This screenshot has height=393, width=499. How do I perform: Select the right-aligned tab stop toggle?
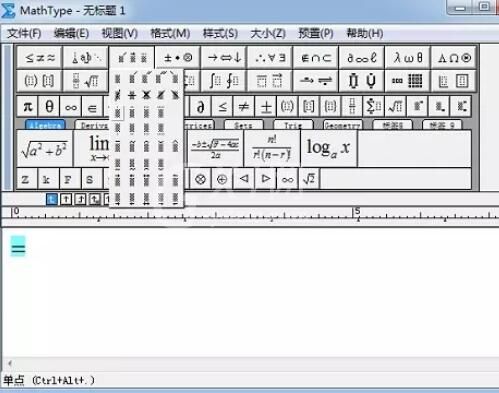click(x=80, y=199)
